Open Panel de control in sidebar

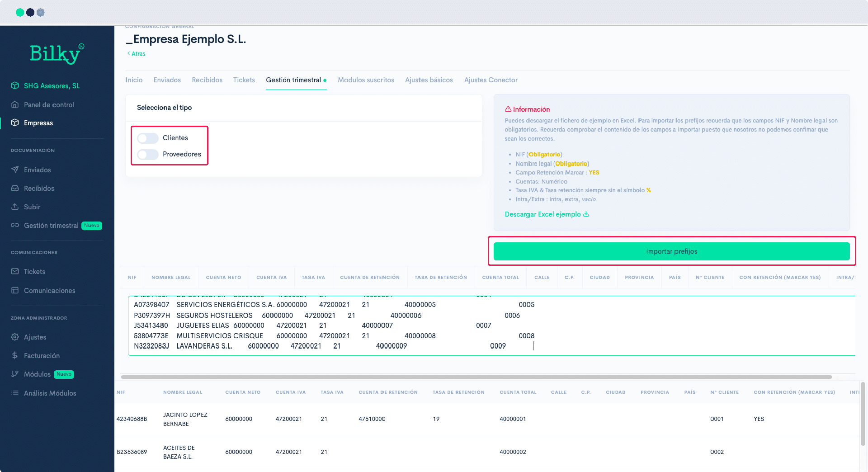click(49, 104)
